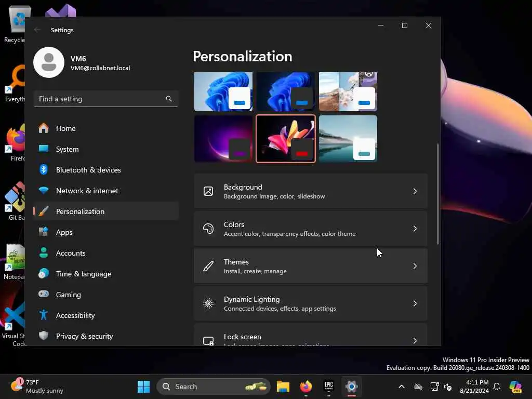Show hidden system tray icons

coord(402,387)
